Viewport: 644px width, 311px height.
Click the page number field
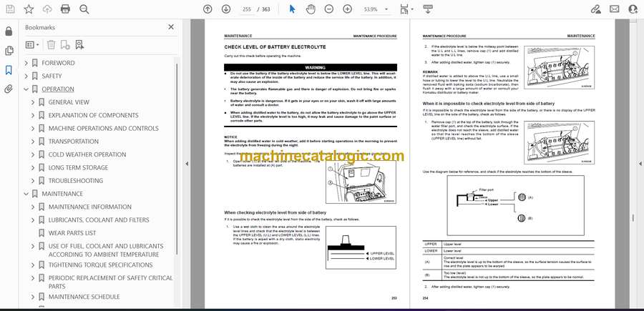coord(247,9)
